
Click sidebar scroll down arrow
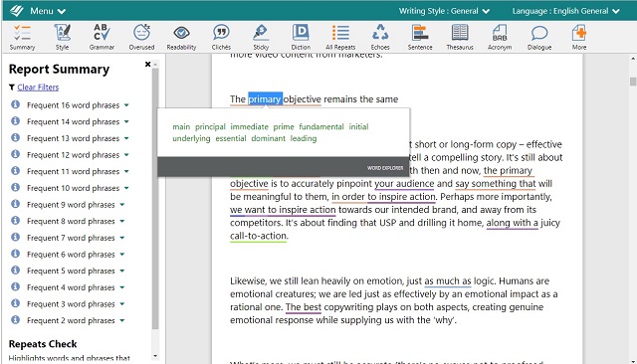click(x=155, y=356)
